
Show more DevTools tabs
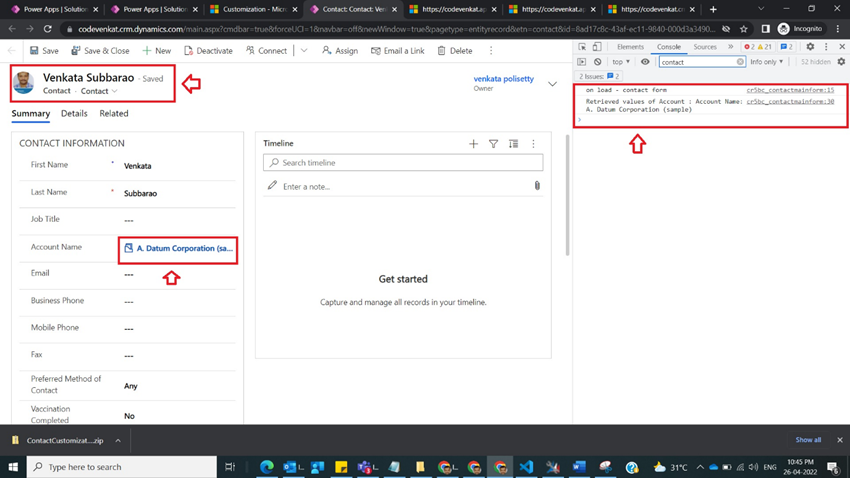(x=730, y=47)
